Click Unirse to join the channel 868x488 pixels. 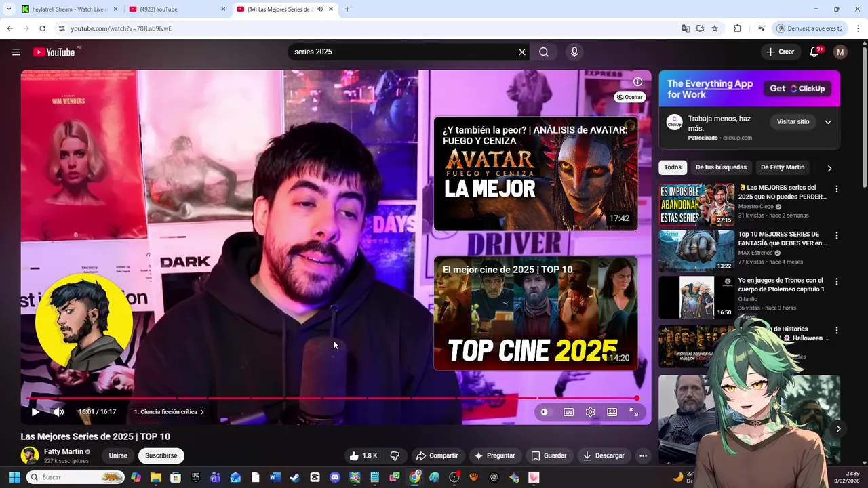coord(118,455)
